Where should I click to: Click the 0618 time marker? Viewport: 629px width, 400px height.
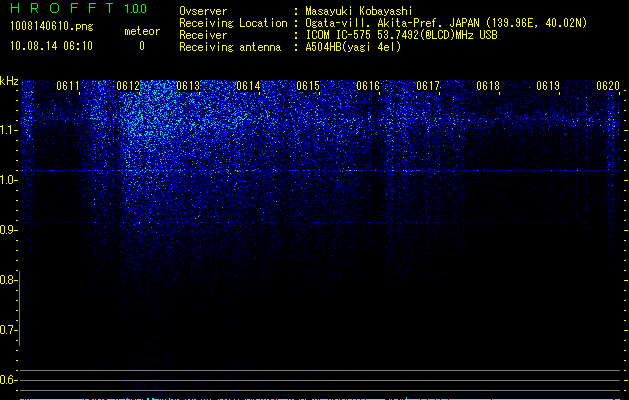(488, 86)
